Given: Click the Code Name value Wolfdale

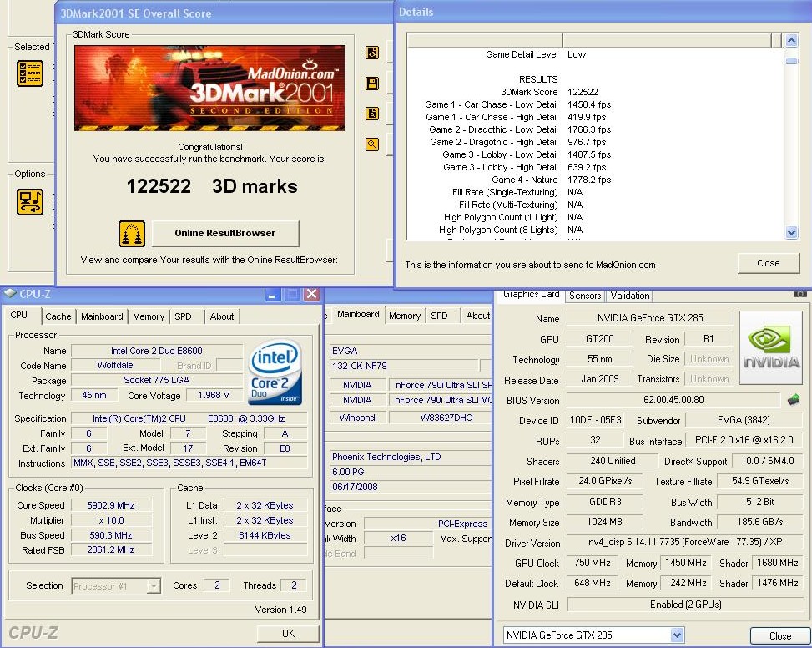Looking at the screenshot, I should (x=115, y=365).
